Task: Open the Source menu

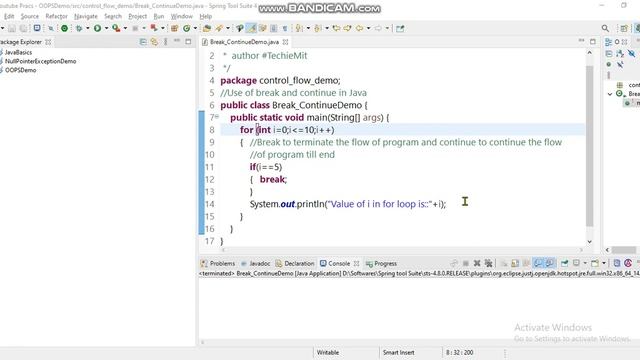Action: click(30, 16)
